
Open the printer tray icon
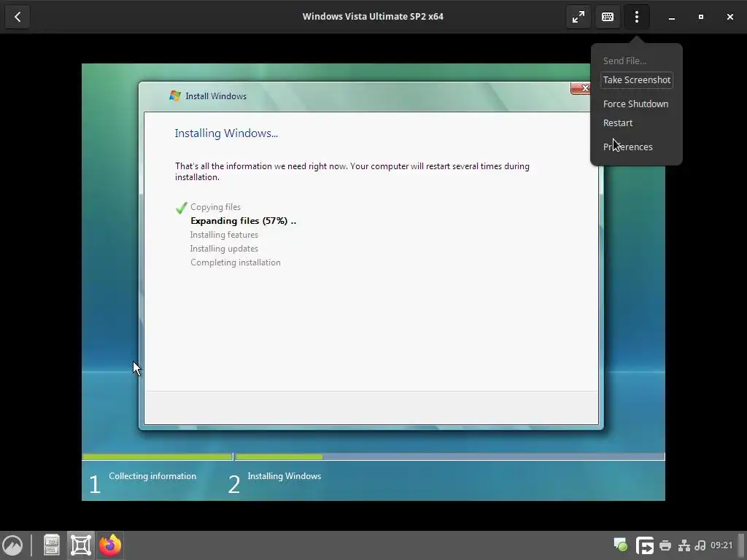pos(665,545)
